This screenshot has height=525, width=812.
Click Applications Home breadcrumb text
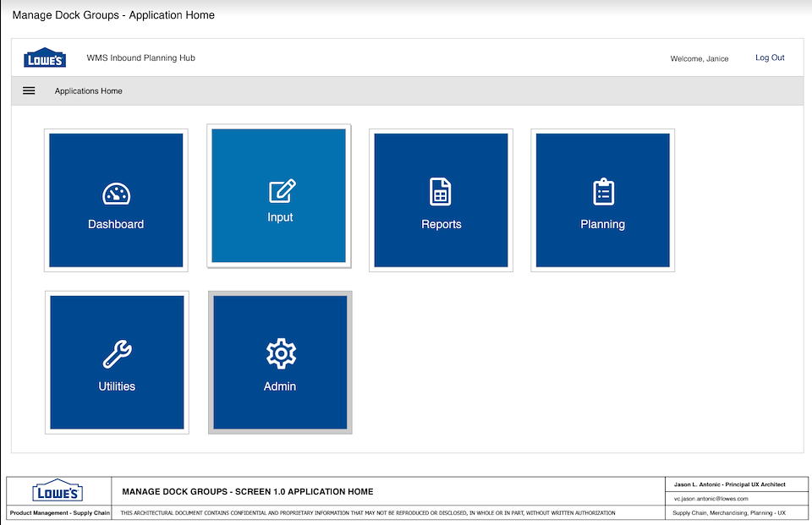[89, 91]
